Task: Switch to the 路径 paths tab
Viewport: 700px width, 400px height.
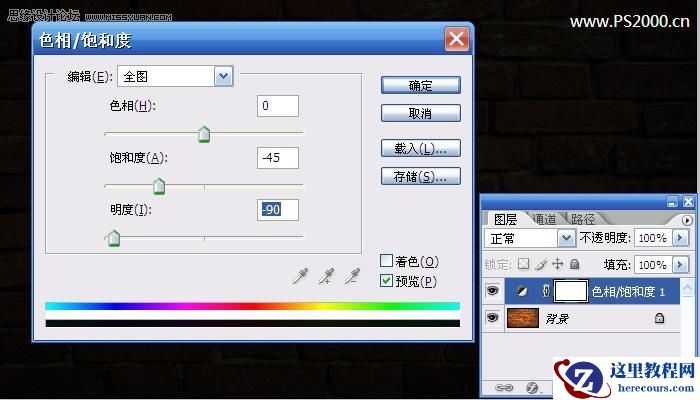Action: tap(583, 219)
